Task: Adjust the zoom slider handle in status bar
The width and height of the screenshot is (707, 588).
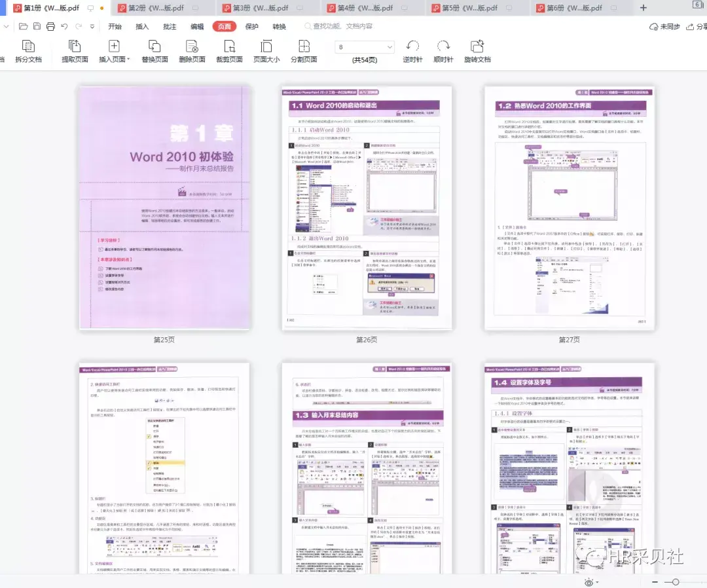Action: point(675,582)
